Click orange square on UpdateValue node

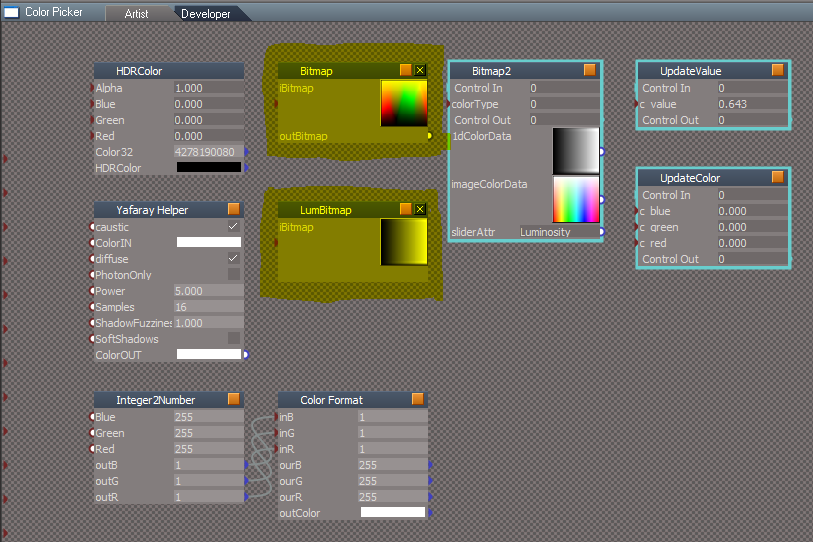tap(778, 70)
